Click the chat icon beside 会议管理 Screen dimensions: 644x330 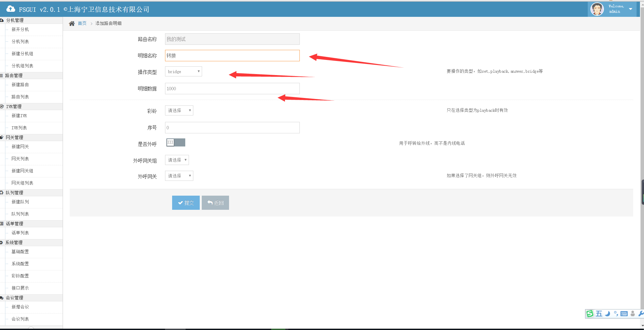2,298
